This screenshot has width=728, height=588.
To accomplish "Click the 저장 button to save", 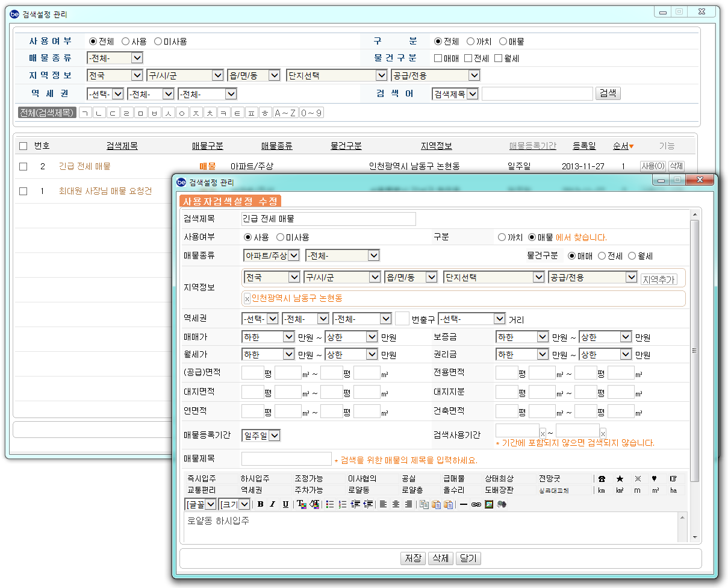I will [x=412, y=558].
